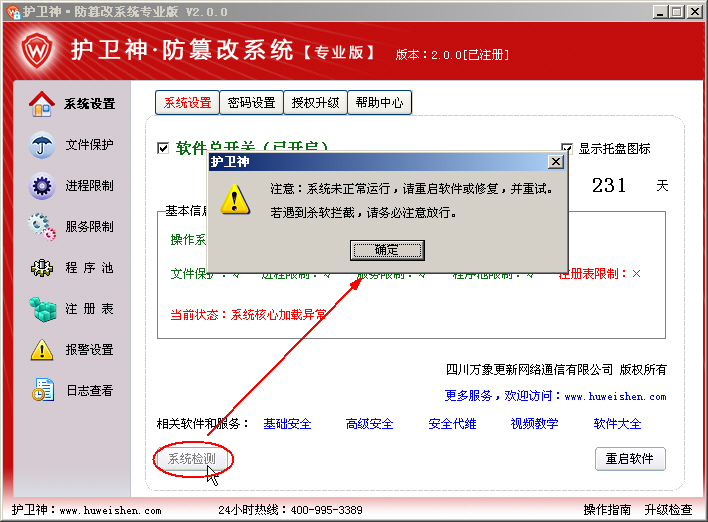Viewport: 708px width, 522px height.
Task: Select 进程限制 label in sidebar
Action: coord(89,186)
